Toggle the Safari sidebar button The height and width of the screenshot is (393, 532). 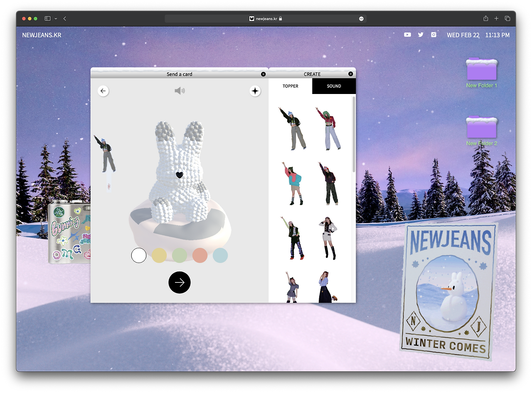[x=48, y=19]
